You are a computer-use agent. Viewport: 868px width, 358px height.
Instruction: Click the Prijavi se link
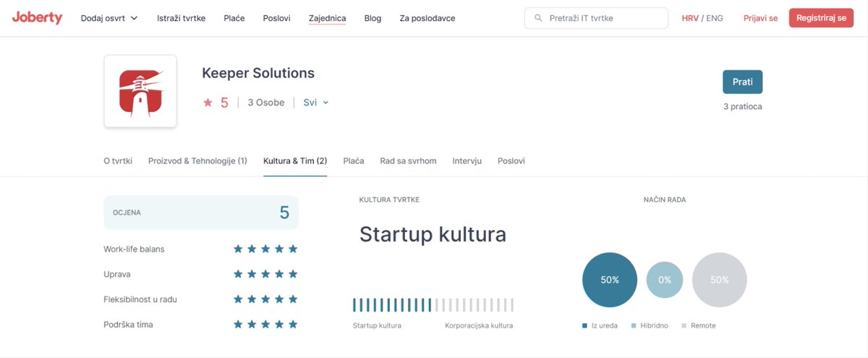pos(760,18)
